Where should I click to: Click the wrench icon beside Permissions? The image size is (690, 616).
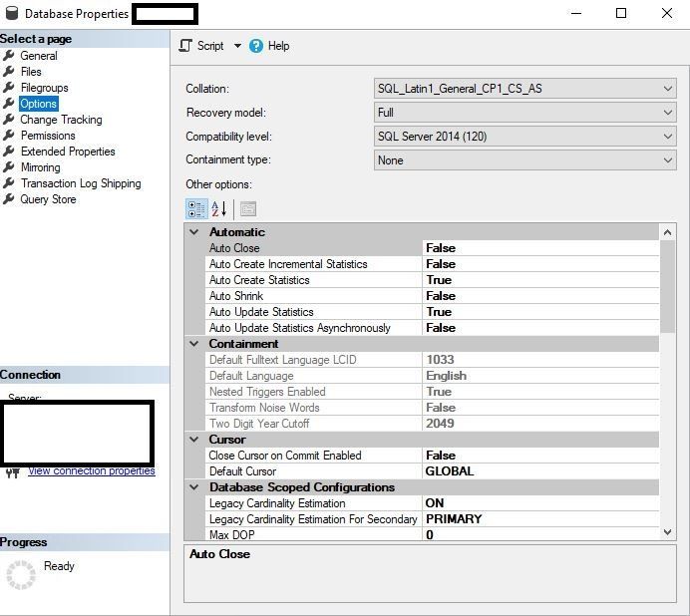pyautogui.click(x=9, y=136)
